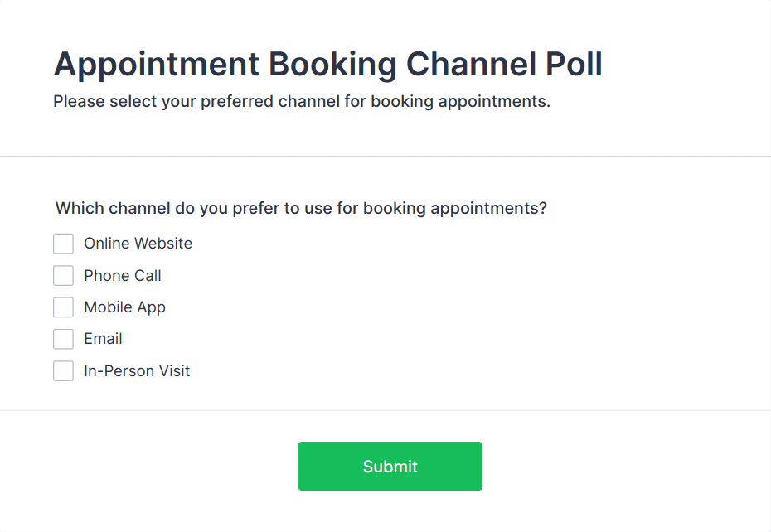Enable the Mobile App checkbox
Screen dimensions: 771x532
(x=63, y=307)
